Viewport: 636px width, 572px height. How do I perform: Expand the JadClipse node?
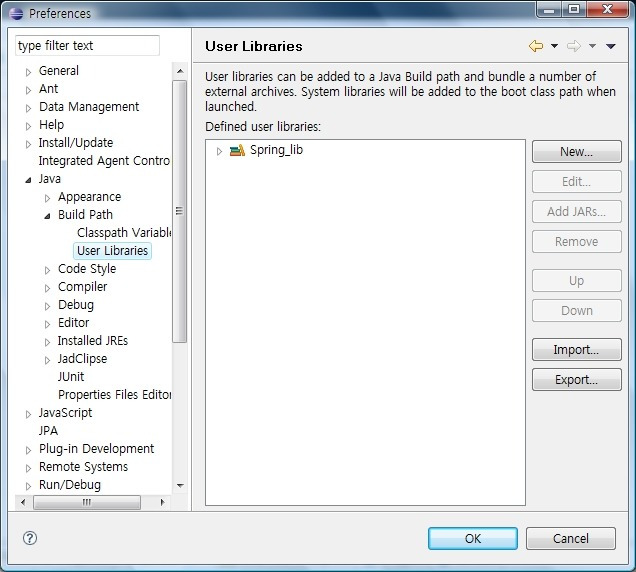click(47, 360)
